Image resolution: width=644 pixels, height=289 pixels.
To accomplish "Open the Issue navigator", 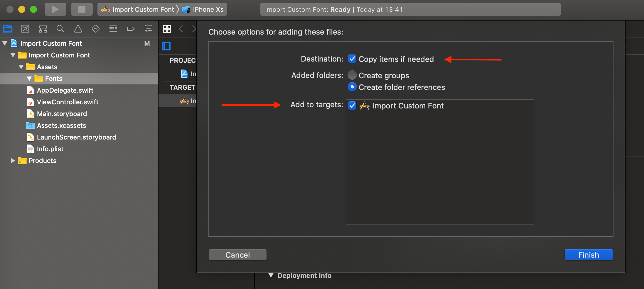I will (78, 29).
